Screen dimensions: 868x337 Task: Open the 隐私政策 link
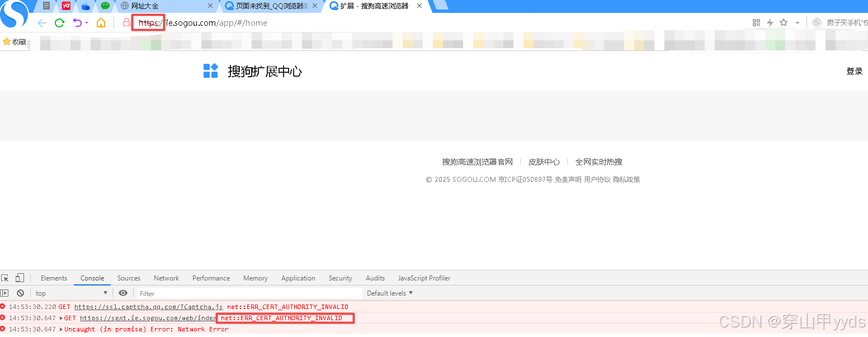(626, 180)
